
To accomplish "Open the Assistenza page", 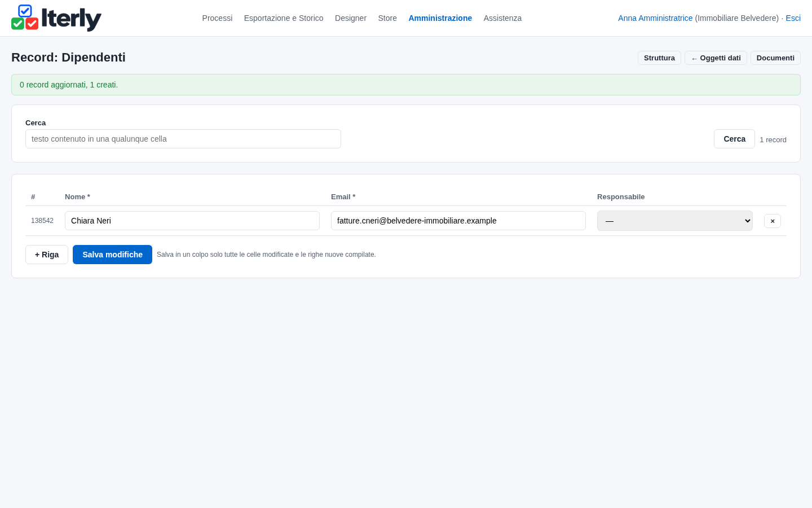I will (502, 18).
